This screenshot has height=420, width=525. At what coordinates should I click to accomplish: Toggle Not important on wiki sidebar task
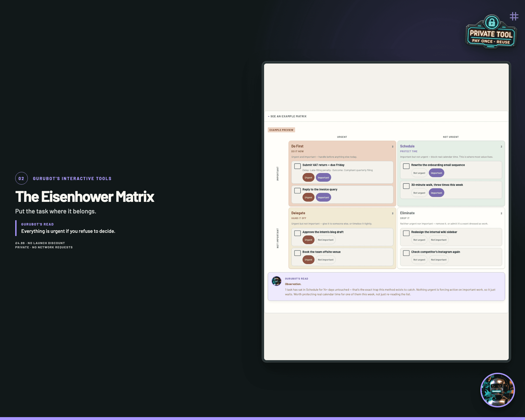click(x=439, y=240)
